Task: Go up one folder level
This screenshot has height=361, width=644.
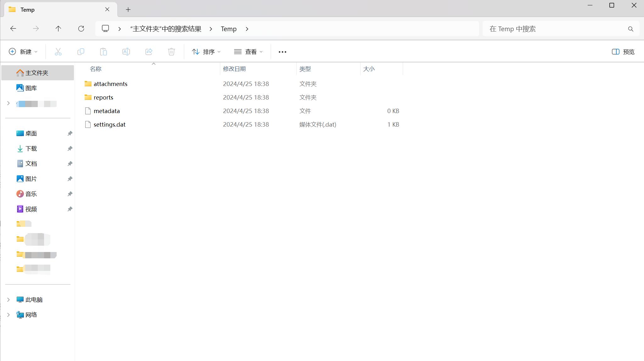Action: [58, 29]
